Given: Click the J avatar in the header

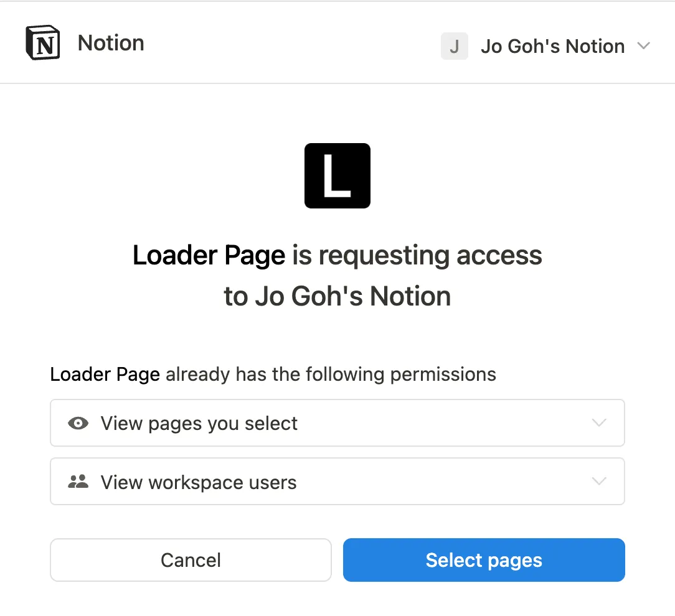Looking at the screenshot, I should click(x=454, y=46).
